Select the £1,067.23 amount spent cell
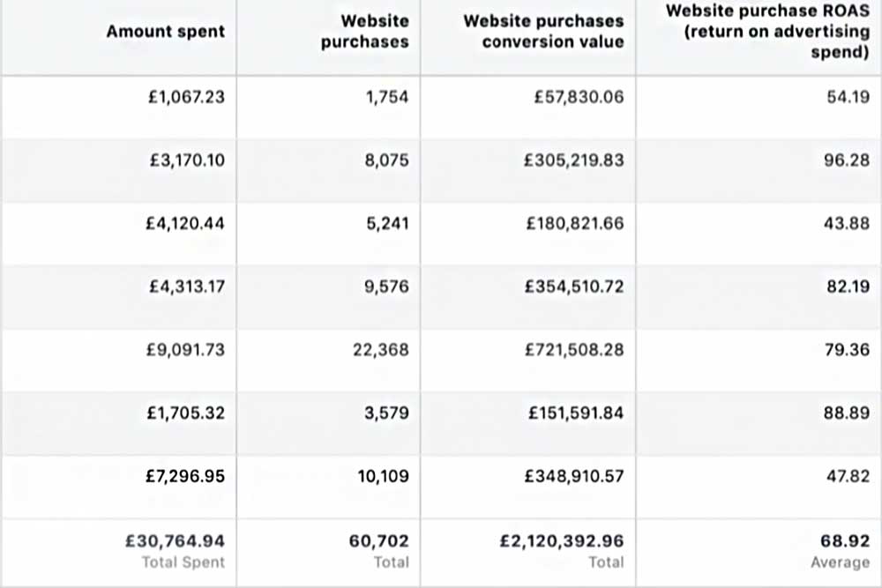The width and height of the screenshot is (882, 588). point(186,97)
